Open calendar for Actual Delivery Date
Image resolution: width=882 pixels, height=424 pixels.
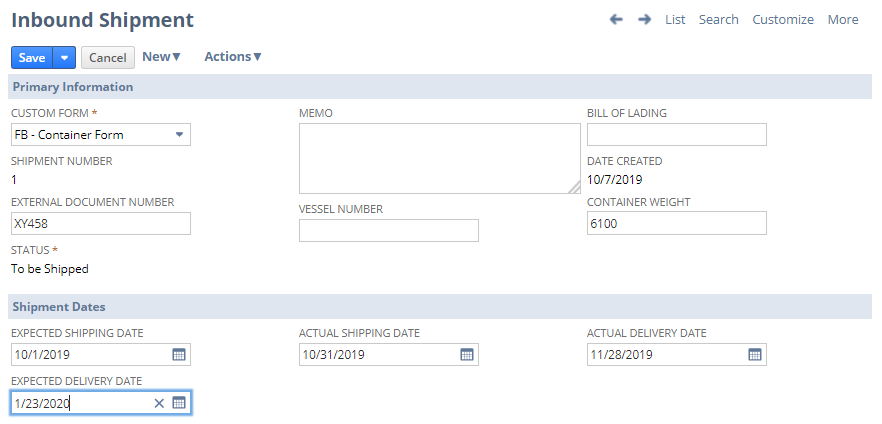point(755,354)
